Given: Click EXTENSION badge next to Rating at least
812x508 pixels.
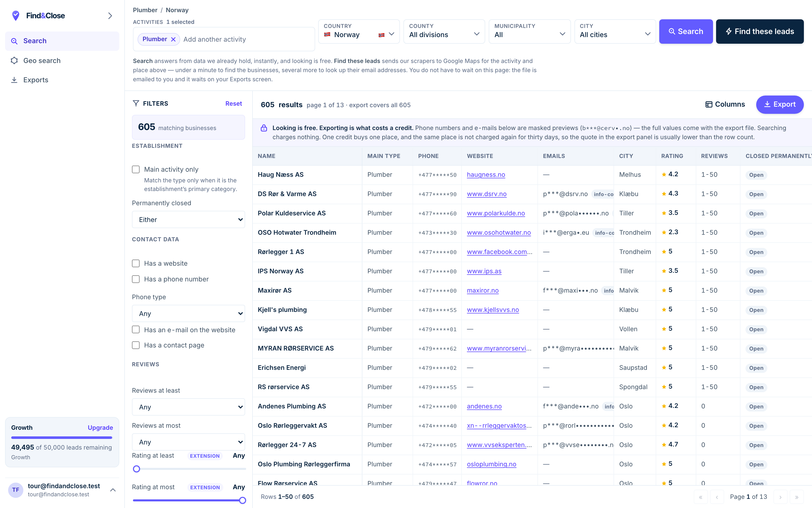Looking at the screenshot, I should pos(205,456).
